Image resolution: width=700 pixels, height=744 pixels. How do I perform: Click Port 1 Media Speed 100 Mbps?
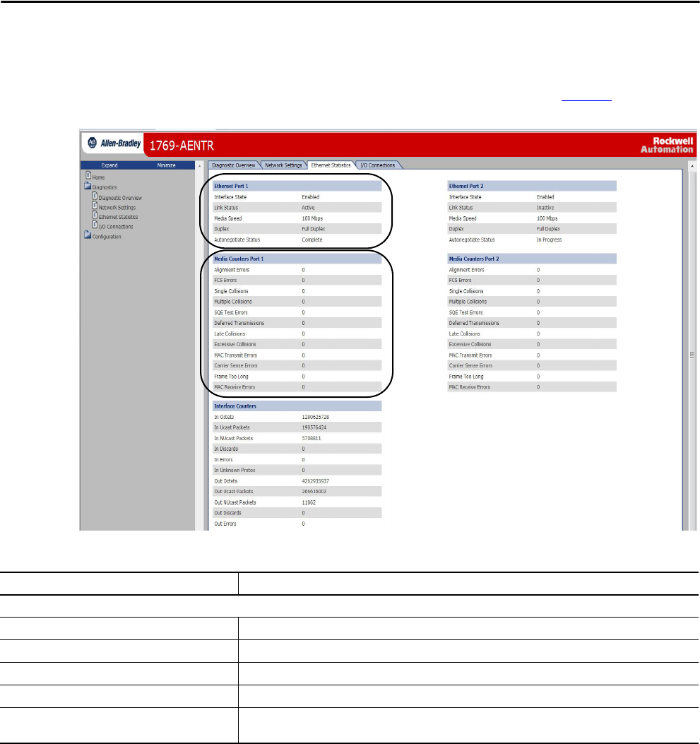312,218
